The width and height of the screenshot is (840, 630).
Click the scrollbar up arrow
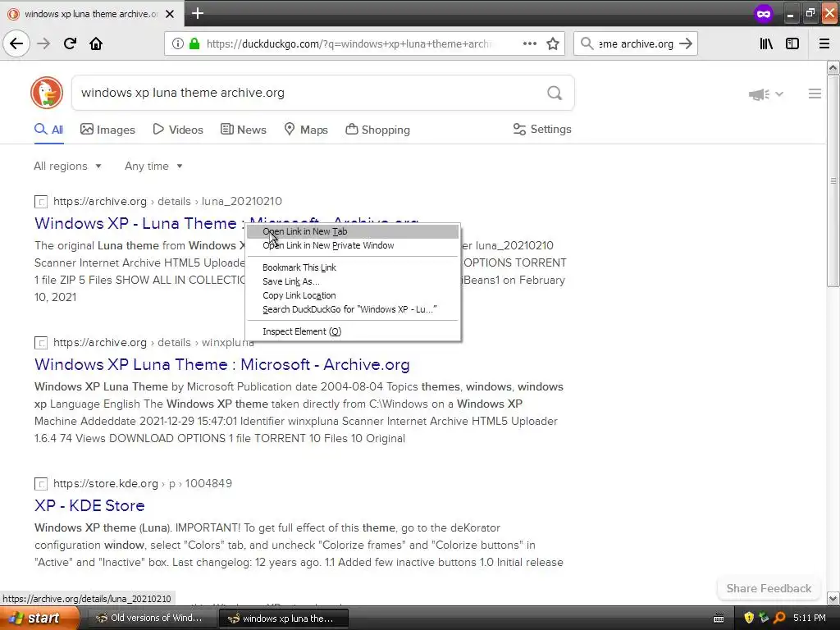[x=833, y=67]
